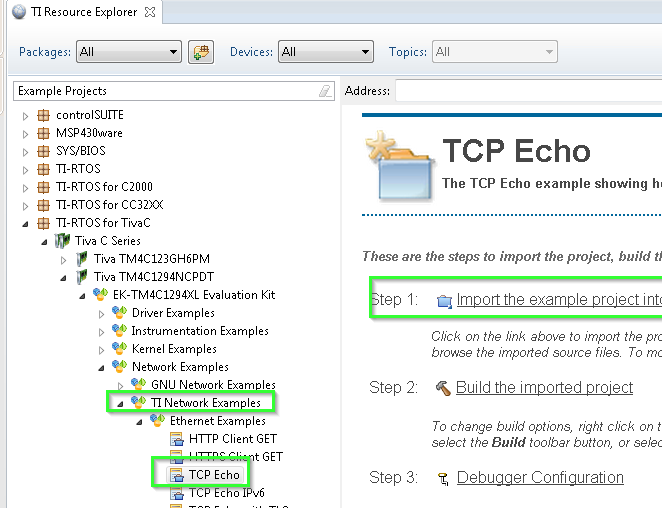
Task: Click the TCP Echo project icon
Action: coord(177,475)
